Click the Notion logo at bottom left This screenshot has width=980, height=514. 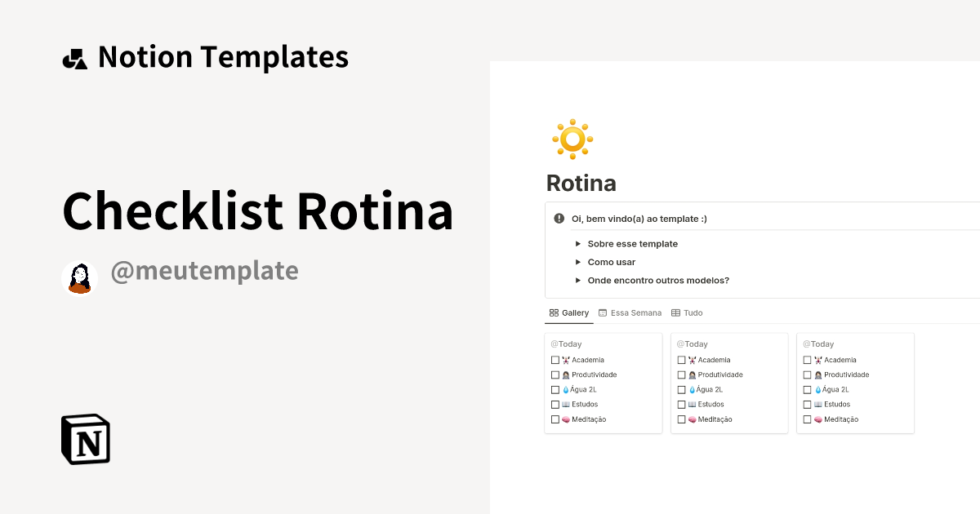[85, 439]
